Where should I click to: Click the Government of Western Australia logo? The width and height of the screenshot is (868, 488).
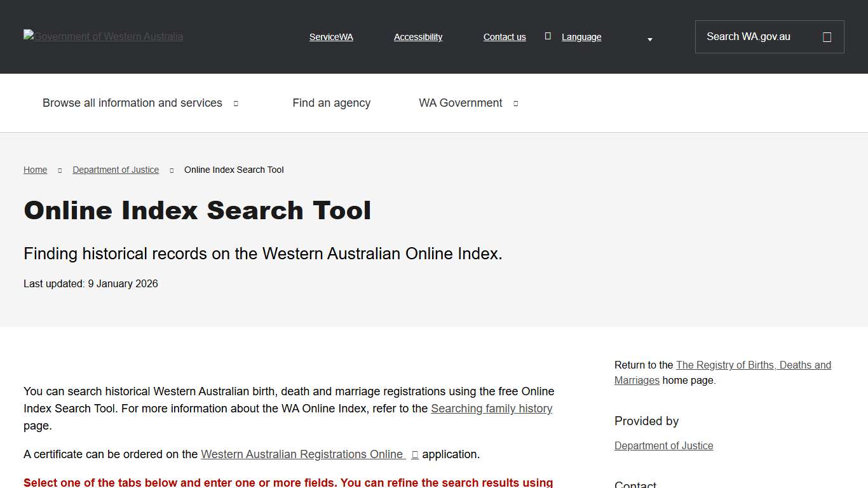point(103,36)
